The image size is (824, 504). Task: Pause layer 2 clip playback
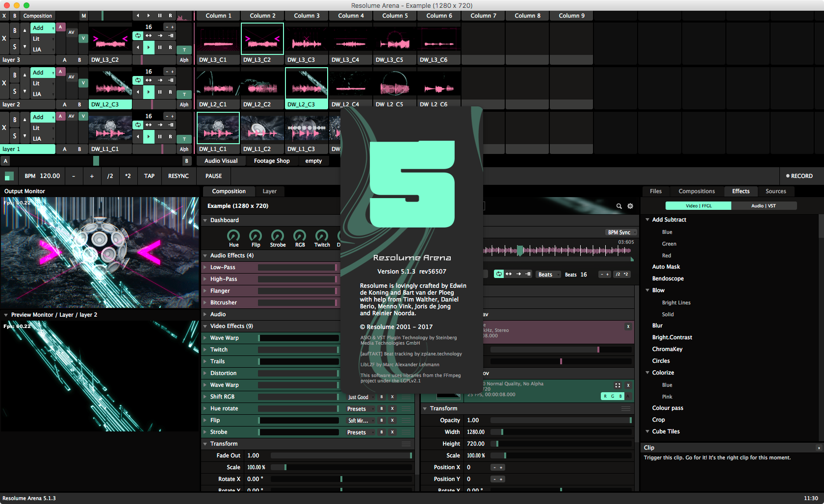pyautogui.click(x=160, y=92)
